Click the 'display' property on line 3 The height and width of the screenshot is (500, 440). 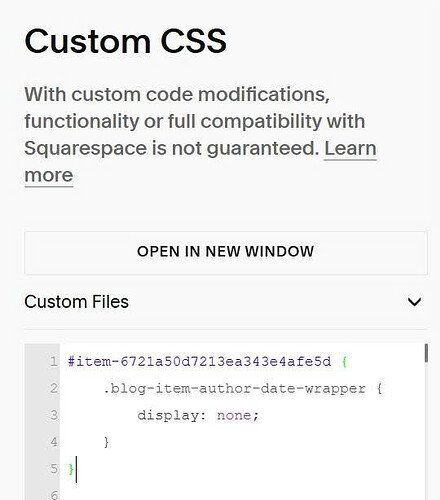(168, 416)
